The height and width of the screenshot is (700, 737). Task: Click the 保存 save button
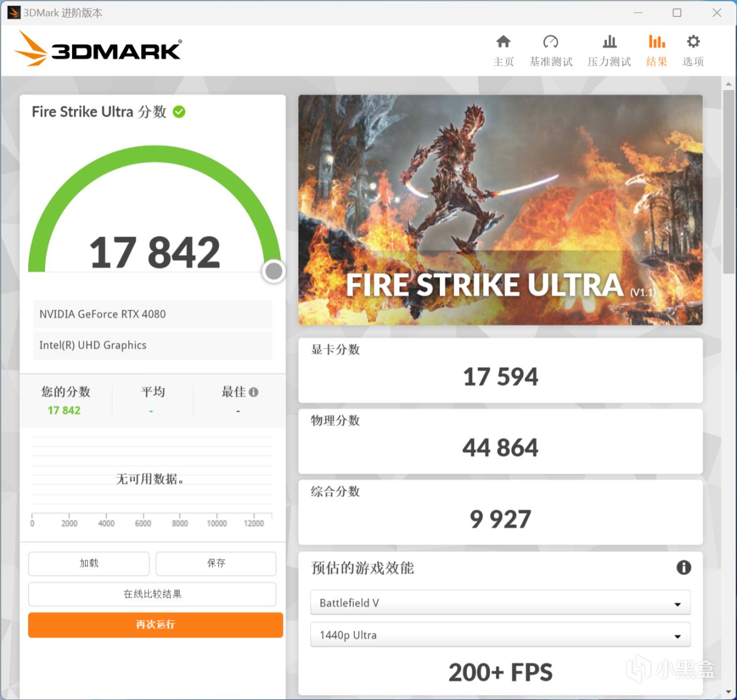click(x=216, y=563)
